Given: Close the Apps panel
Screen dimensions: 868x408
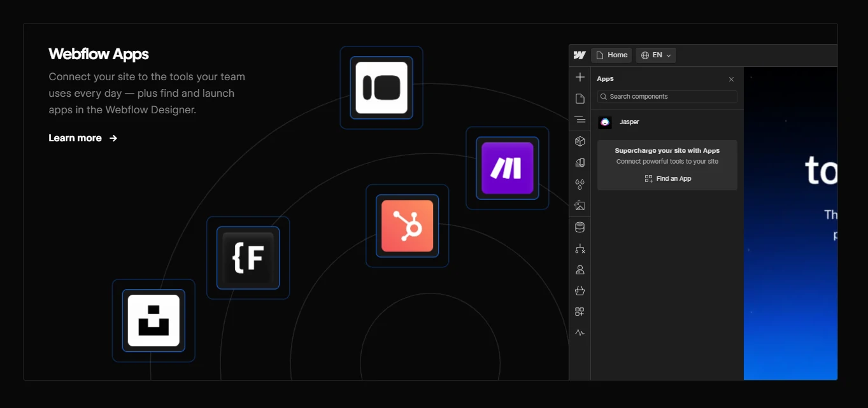Looking at the screenshot, I should (x=731, y=80).
